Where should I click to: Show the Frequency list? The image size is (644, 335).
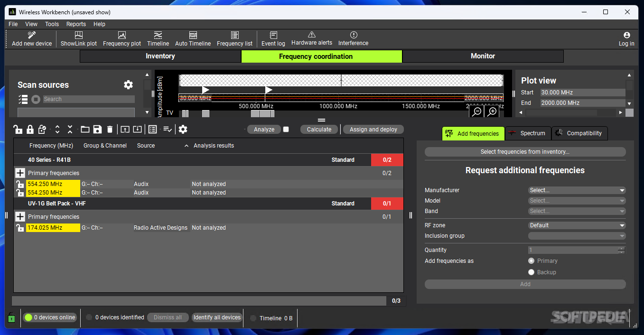click(234, 39)
